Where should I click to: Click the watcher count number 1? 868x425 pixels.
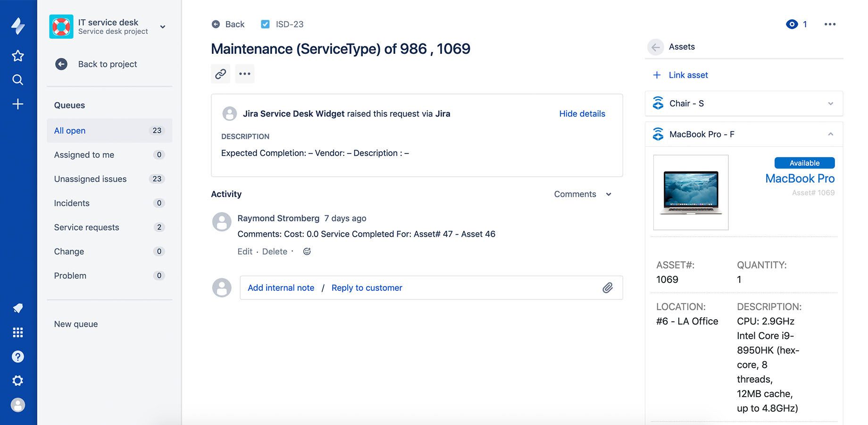click(805, 24)
